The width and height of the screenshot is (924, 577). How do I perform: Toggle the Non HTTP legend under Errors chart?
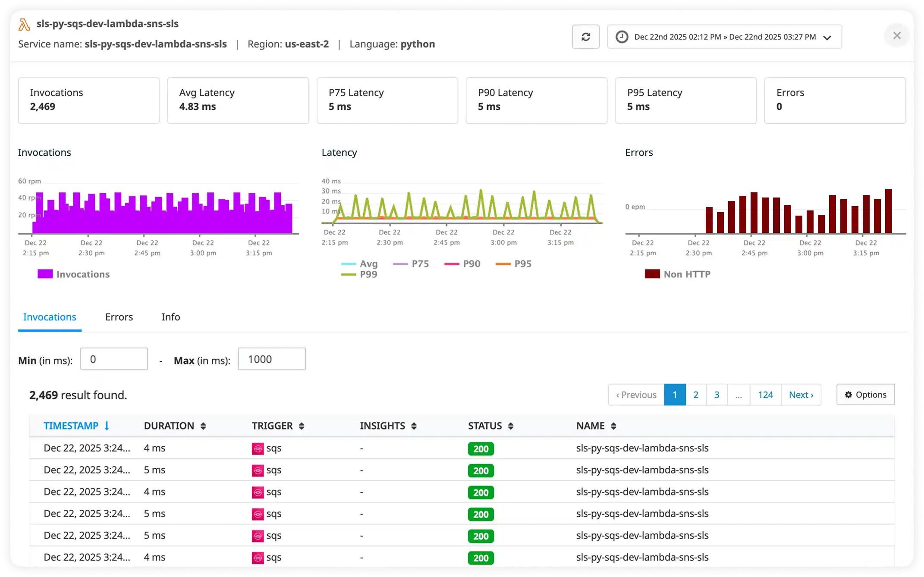[677, 274]
